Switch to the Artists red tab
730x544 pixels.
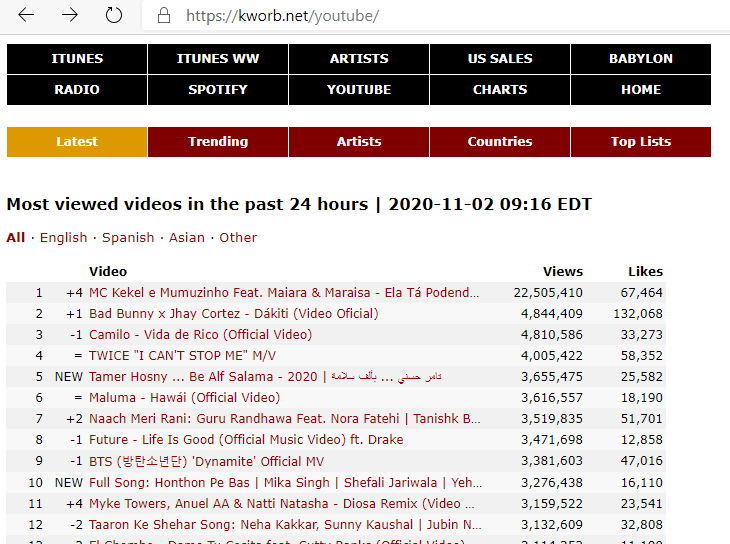[359, 142]
